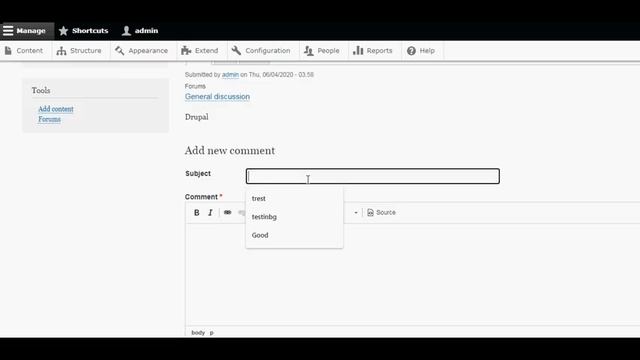The image size is (640, 360).
Task: Switch editor to Source view
Action: click(x=381, y=213)
